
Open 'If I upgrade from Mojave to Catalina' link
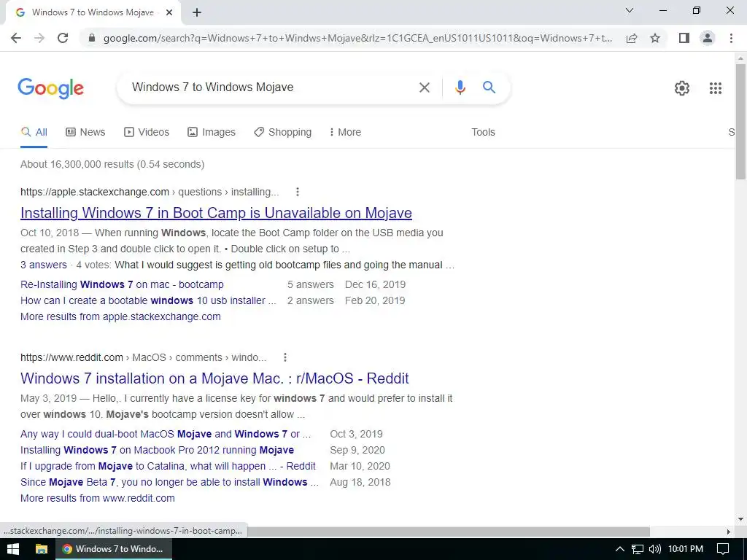(168, 466)
